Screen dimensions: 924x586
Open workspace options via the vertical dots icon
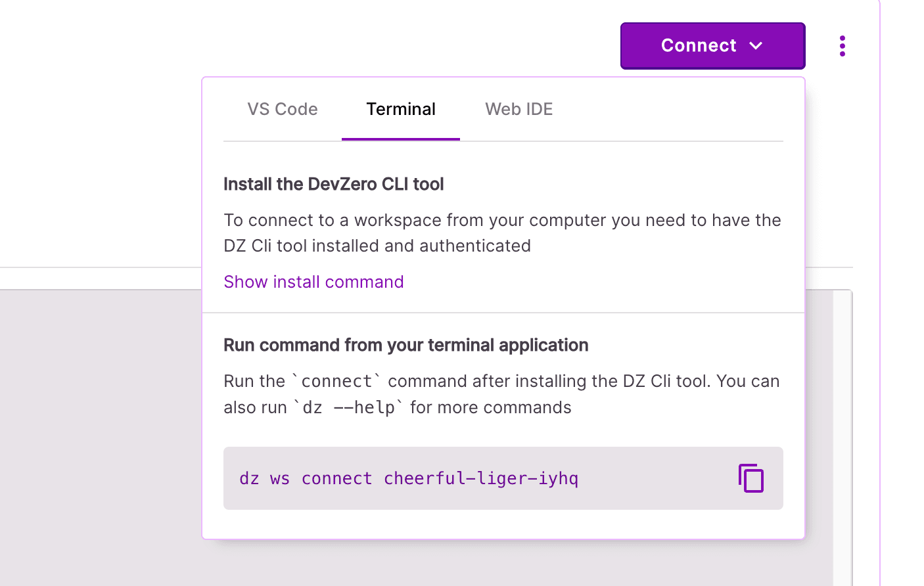[843, 45]
